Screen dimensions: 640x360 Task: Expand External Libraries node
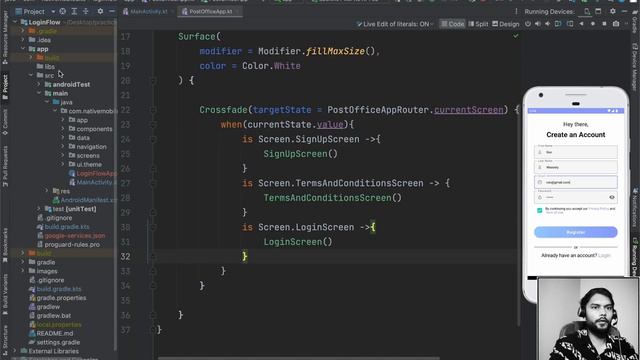click(x=15, y=351)
